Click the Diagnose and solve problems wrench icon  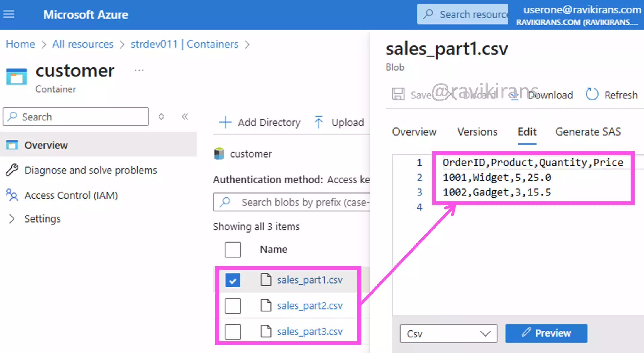coord(12,170)
